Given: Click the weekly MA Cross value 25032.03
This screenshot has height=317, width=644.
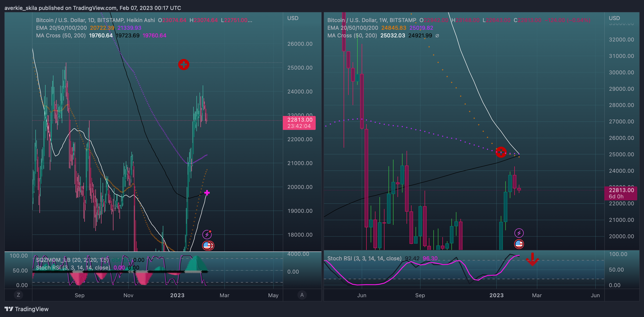Looking at the screenshot, I should pyautogui.click(x=393, y=36).
